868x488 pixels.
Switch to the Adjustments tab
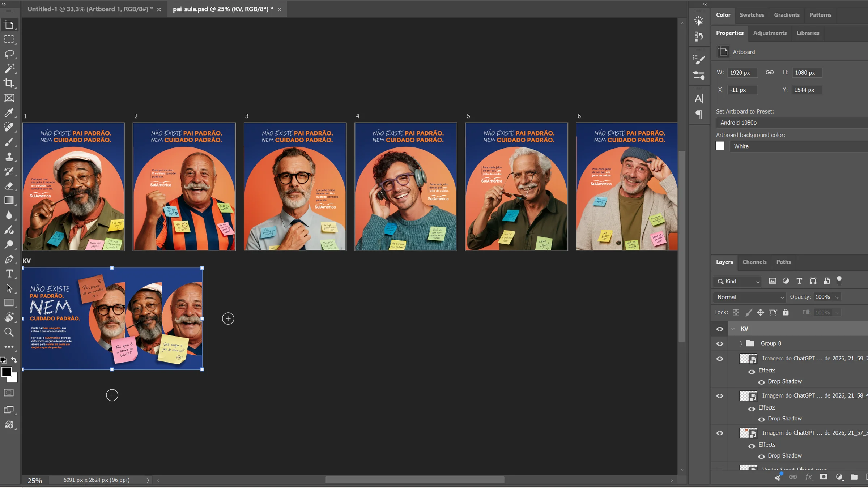click(770, 33)
